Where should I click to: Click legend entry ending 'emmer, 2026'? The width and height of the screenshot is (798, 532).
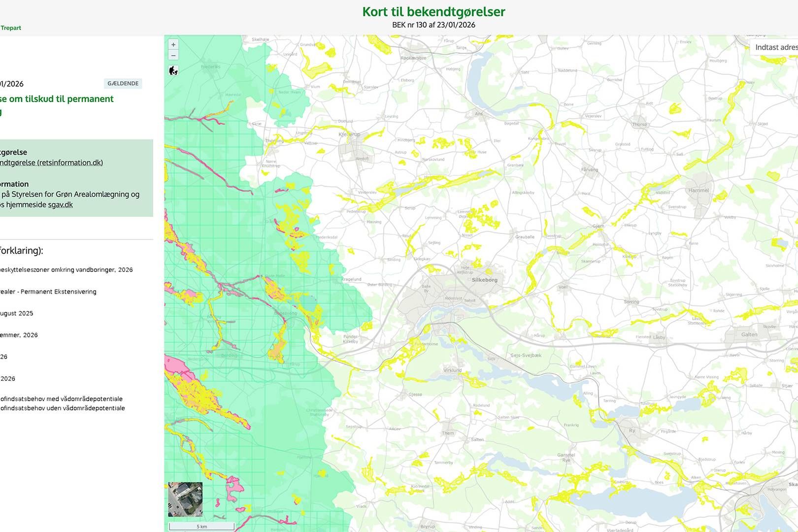[19, 335]
